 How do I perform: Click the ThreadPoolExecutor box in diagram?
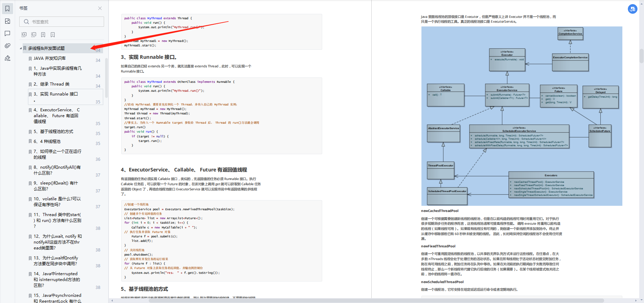441,170
